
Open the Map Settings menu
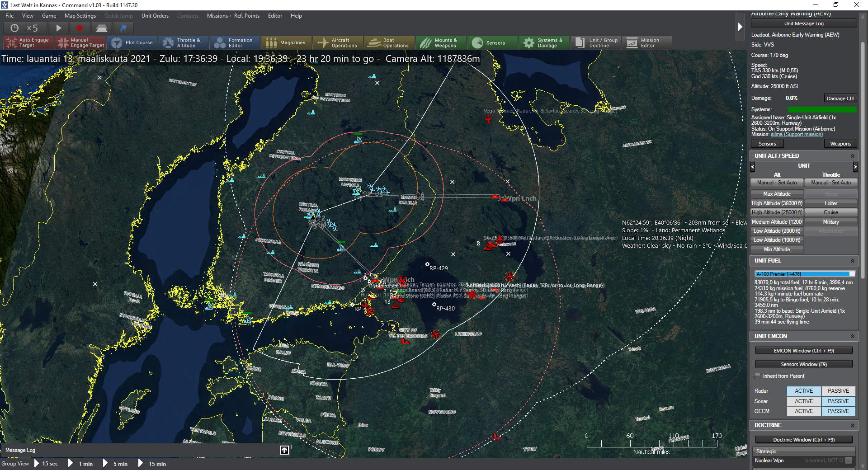80,16
